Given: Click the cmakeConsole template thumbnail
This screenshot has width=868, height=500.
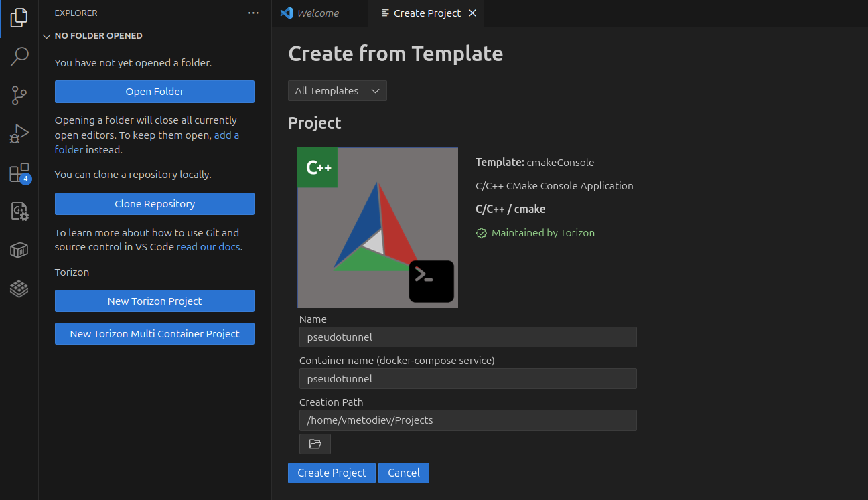Looking at the screenshot, I should point(378,228).
